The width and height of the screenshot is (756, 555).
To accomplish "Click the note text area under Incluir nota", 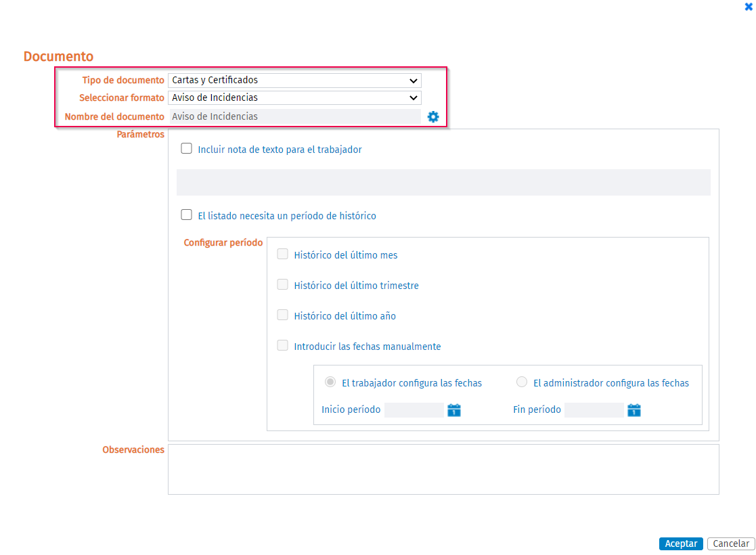I will [x=443, y=182].
